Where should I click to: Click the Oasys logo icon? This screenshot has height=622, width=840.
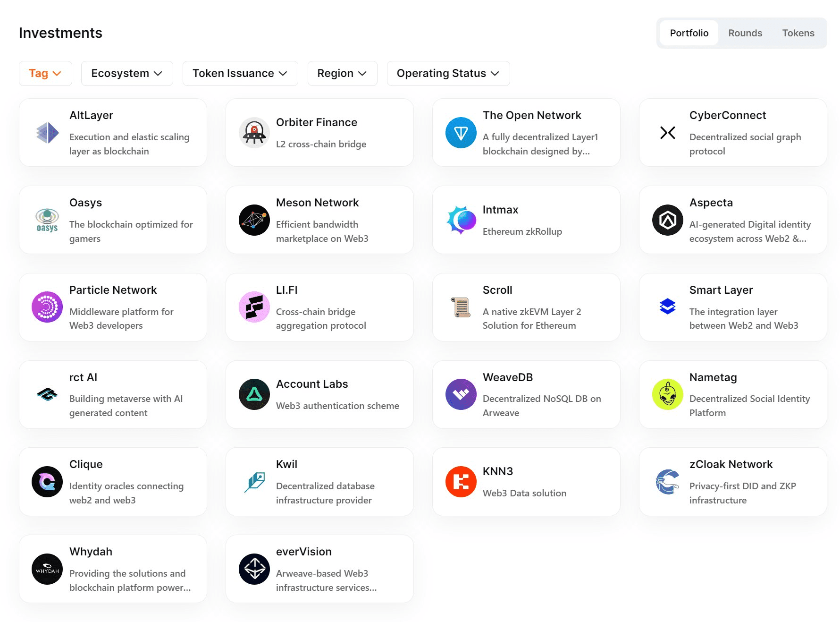point(47,220)
